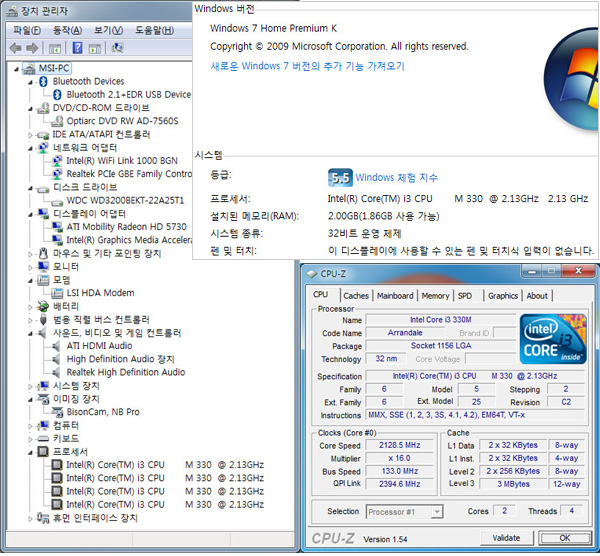Screen dimensions: 600x556
Task: Click the 2.00GB(1.86GB 사용 가능) memory text
Action: click(x=384, y=216)
